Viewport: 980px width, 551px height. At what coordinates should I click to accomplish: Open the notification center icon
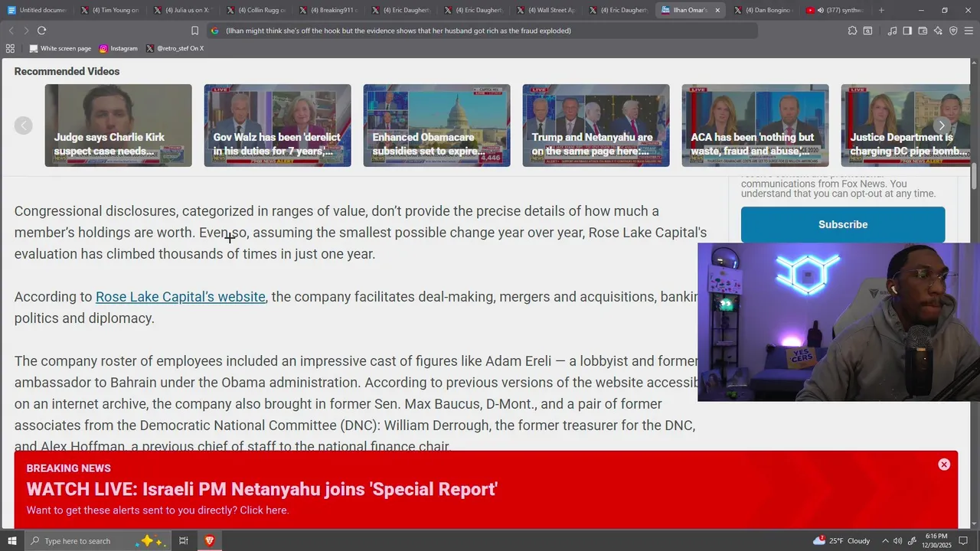click(x=964, y=541)
